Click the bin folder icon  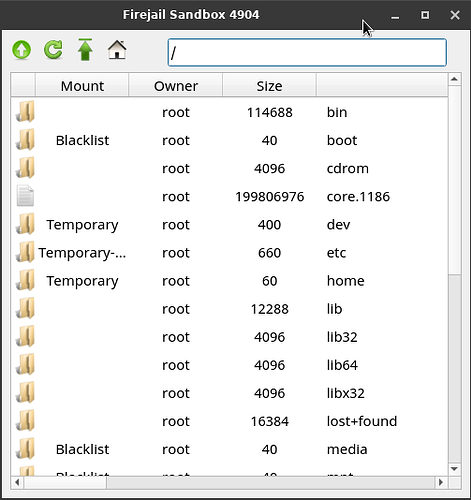coord(25,112)
